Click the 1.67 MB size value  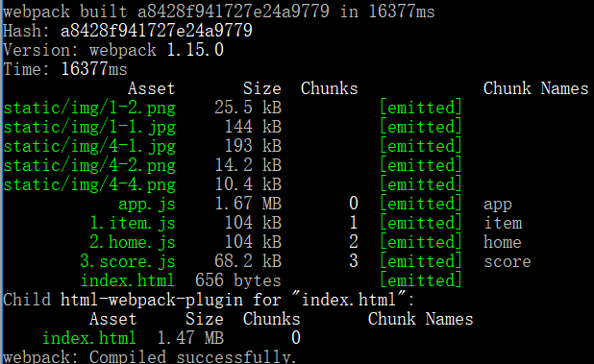click(248, 204)
